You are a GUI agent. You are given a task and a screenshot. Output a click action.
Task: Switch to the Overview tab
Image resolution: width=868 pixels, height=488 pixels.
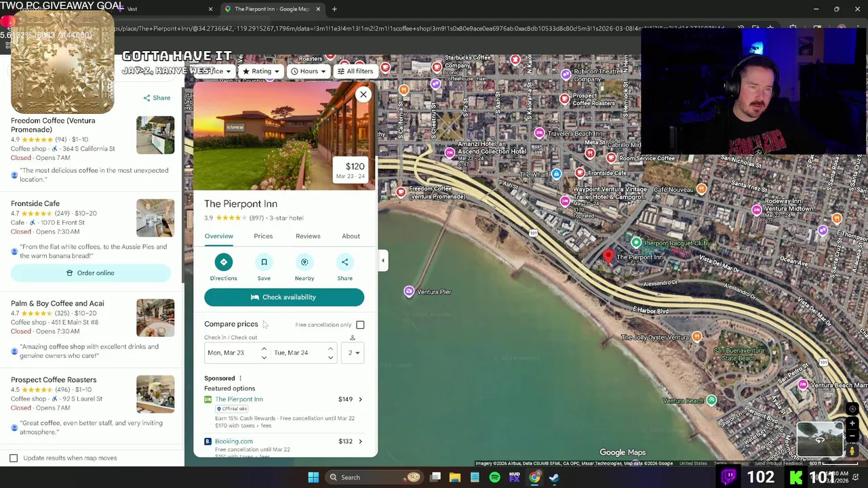coord(219,236)
